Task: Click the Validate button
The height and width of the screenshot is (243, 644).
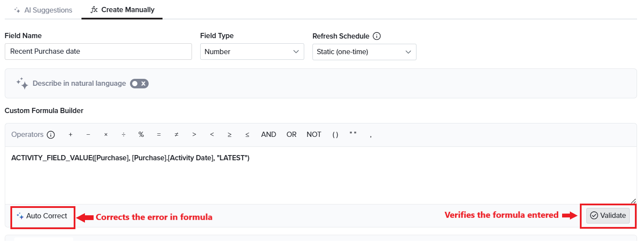Action: click(x=608, y=215)
